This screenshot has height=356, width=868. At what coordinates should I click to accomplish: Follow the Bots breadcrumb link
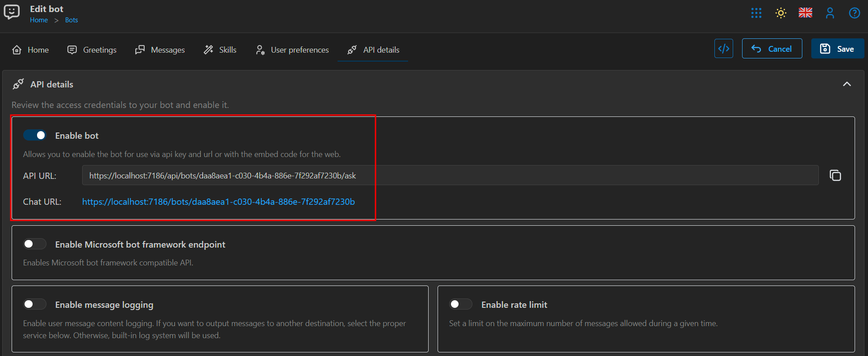coord(71,20)
